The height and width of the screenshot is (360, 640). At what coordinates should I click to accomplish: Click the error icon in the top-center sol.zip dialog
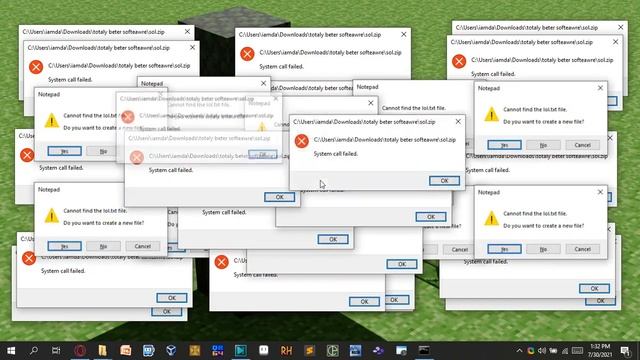point(247,54)
